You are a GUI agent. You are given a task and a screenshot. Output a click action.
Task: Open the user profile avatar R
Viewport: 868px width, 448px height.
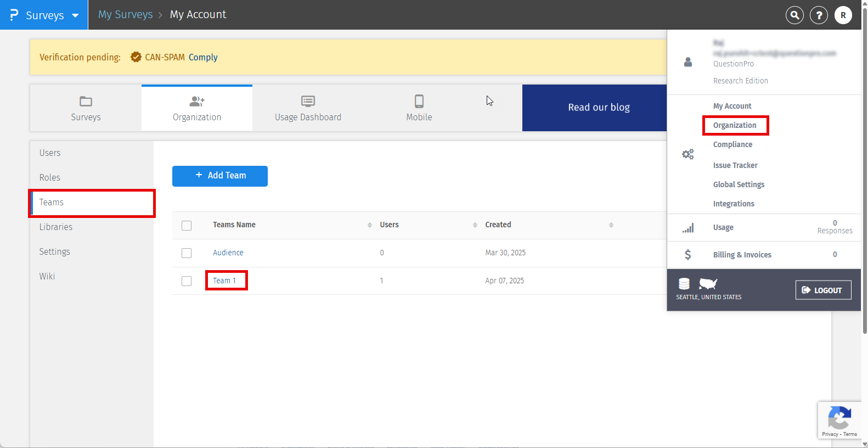click(x=843, y=15)
